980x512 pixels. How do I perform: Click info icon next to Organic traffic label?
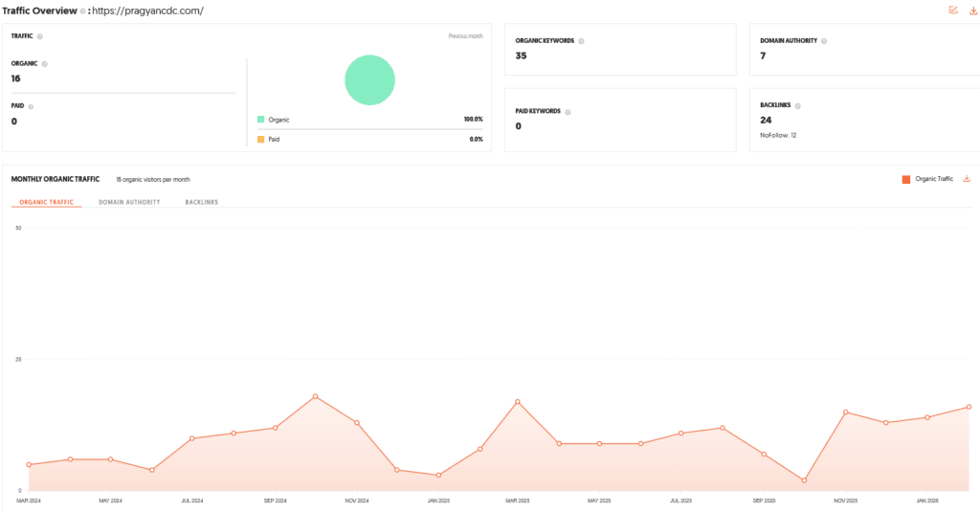tap(44, 64)
